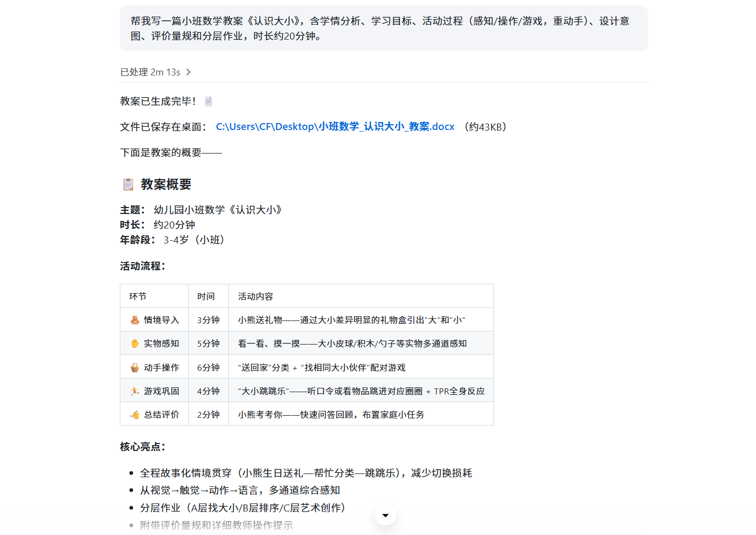Click the 6分钟 time cell
Screen dimensions: 756x535
[x=209, y=368]
